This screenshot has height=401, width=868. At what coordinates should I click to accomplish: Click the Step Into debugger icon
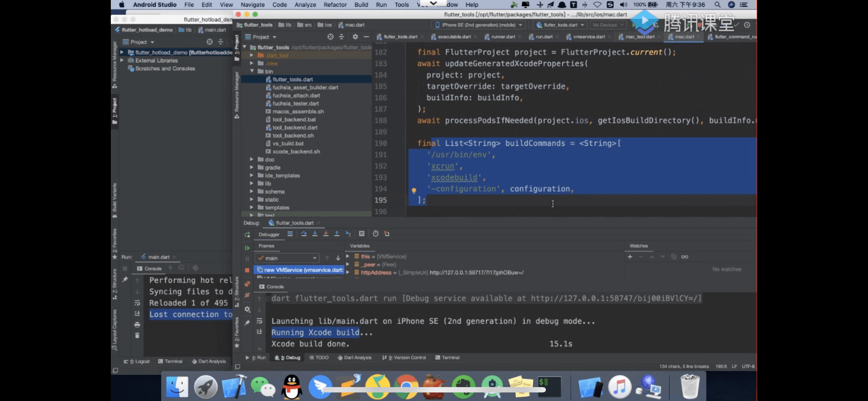pos(315,234)
